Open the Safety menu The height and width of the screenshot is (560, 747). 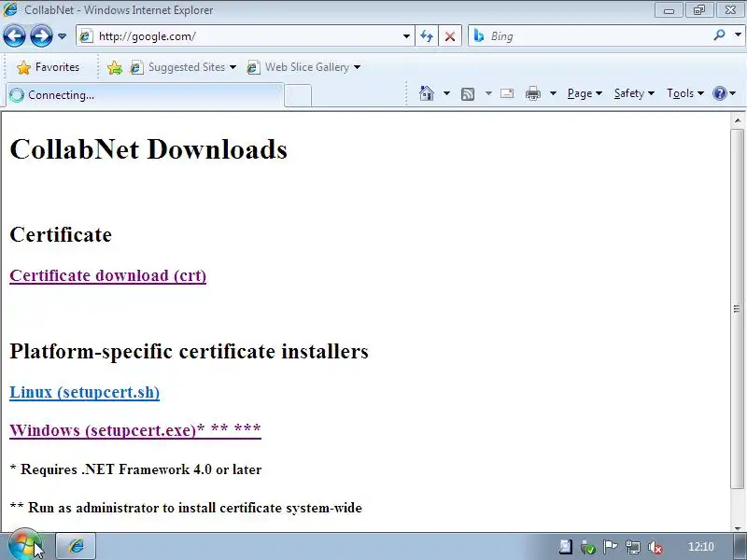634,93
